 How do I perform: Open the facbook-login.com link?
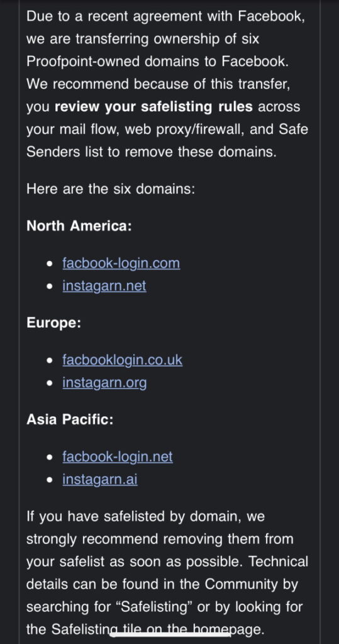pyautogui.click(x=121, y=264)
